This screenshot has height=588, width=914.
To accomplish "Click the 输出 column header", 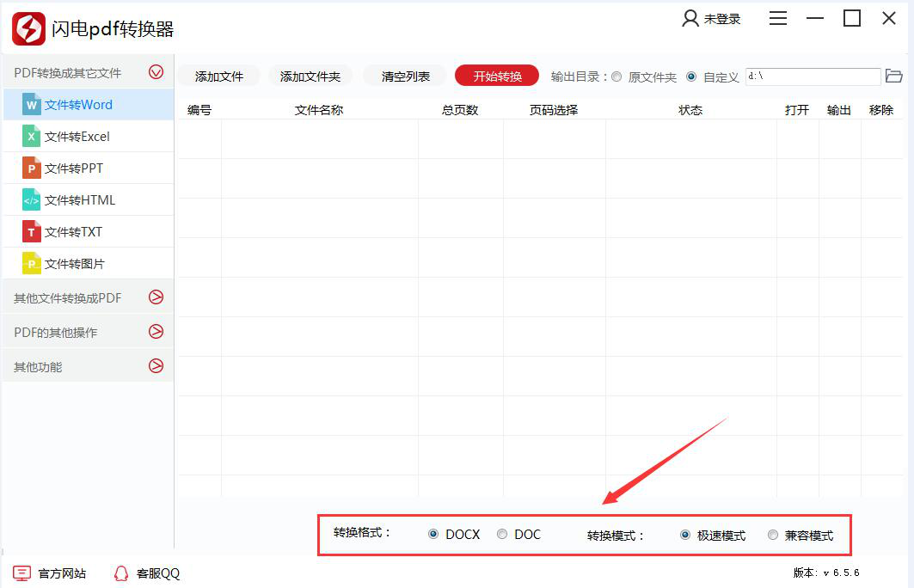I will pyautogui.click(x=839, y=109).
